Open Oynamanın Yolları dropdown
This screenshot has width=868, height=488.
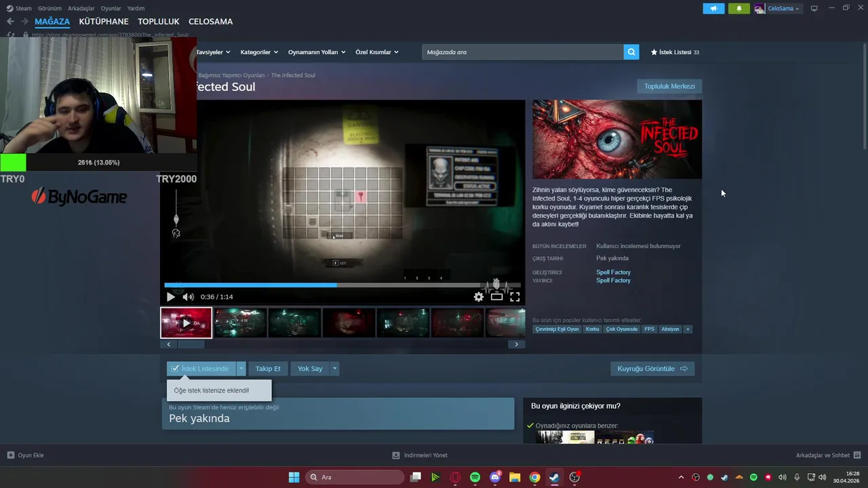pos(317,52)
